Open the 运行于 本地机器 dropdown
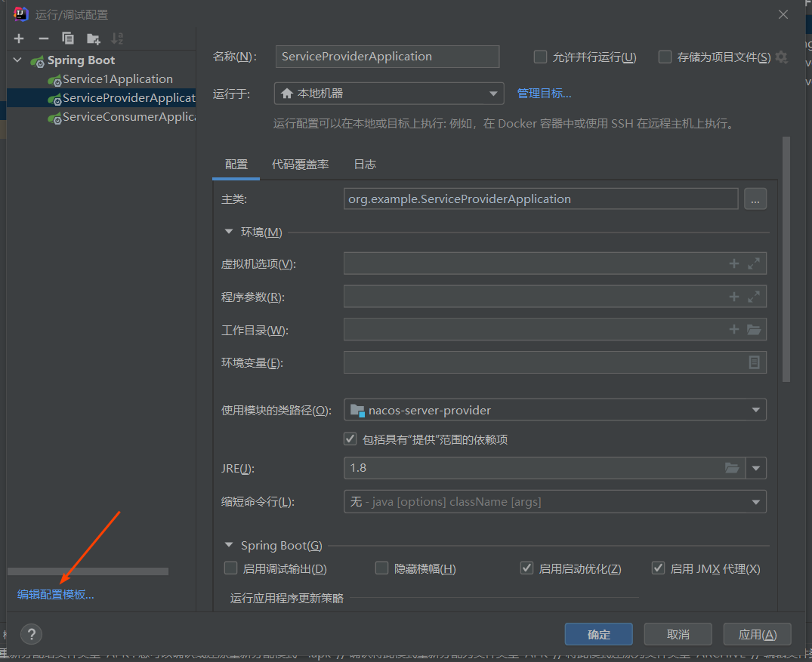This screenshot has height=662, width=812. tap(389, 94)
